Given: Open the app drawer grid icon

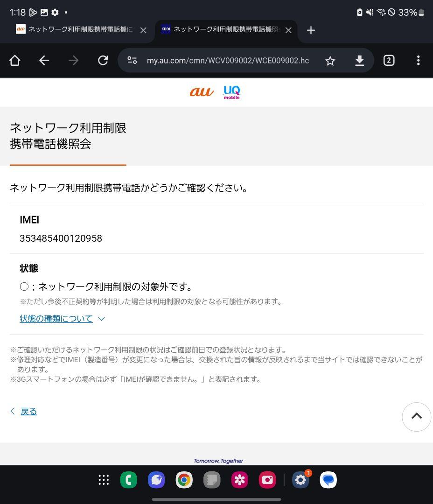Looking at the screenshot, I should click(104, 479).
